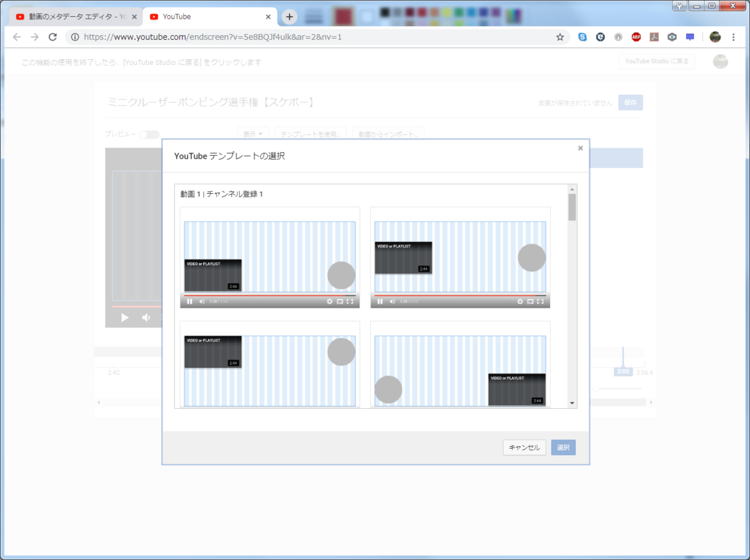
Task: Reload the page with the refresh icon
Action: 52,37
